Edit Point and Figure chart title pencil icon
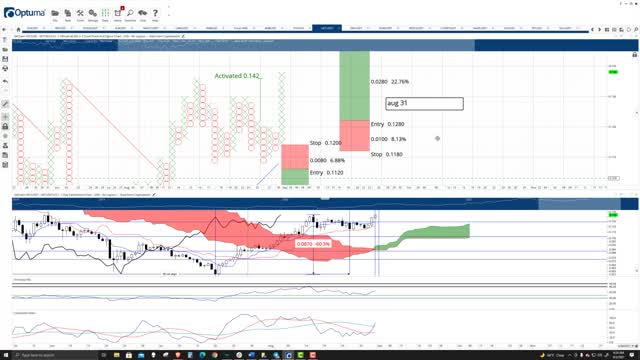This screenshot has width=640, height=360. pyautogui.click(x=184, y=36)
